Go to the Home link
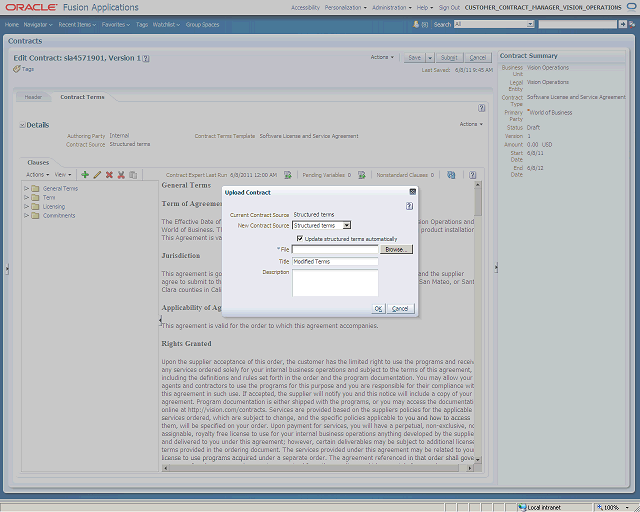The height and width of the screenshot is (512, 640). pyautogui.click(x=11, y=24)
